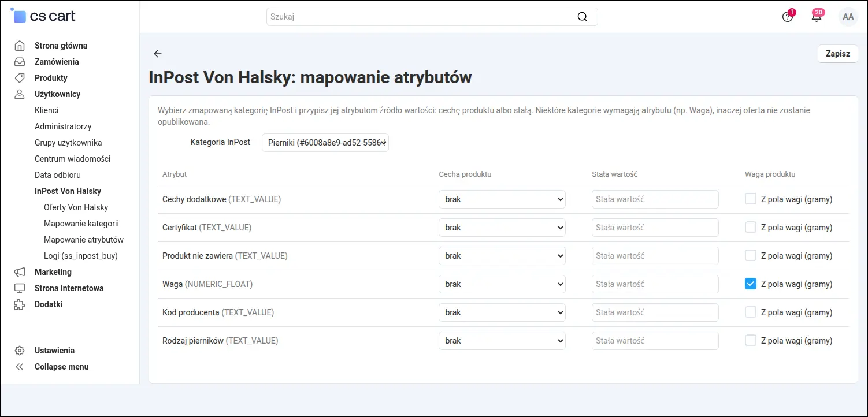Click Stała wartość field for Cechy dodatkowe

click(x=655, y=199)
